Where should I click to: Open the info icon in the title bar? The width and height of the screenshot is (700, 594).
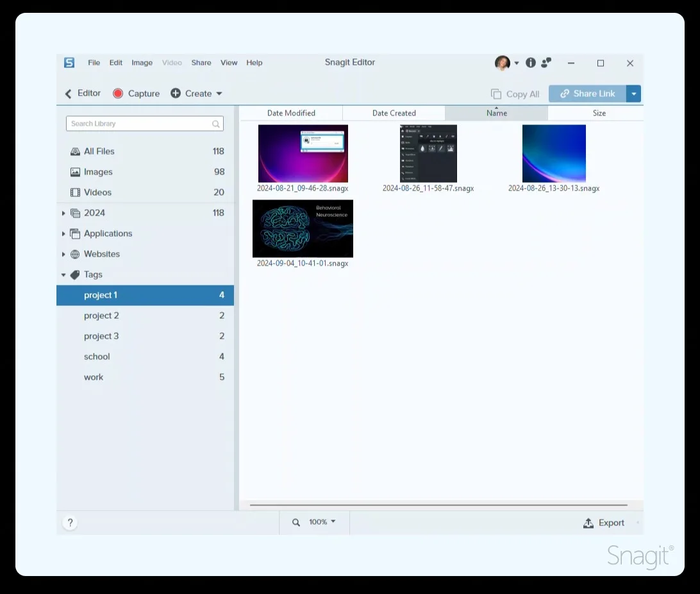click(530, 63)
